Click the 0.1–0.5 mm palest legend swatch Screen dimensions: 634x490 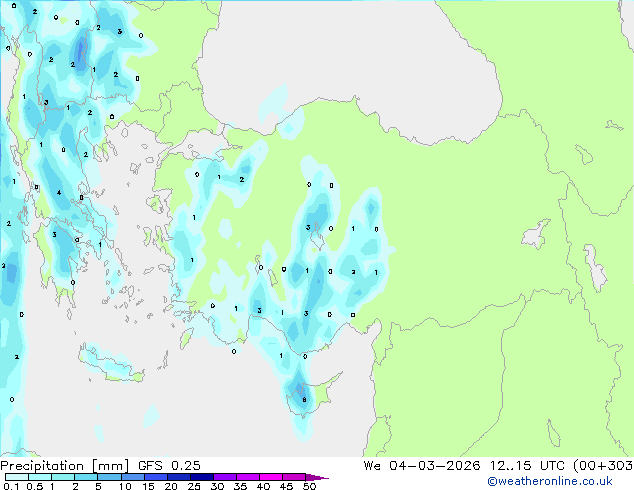click(17, 477)
